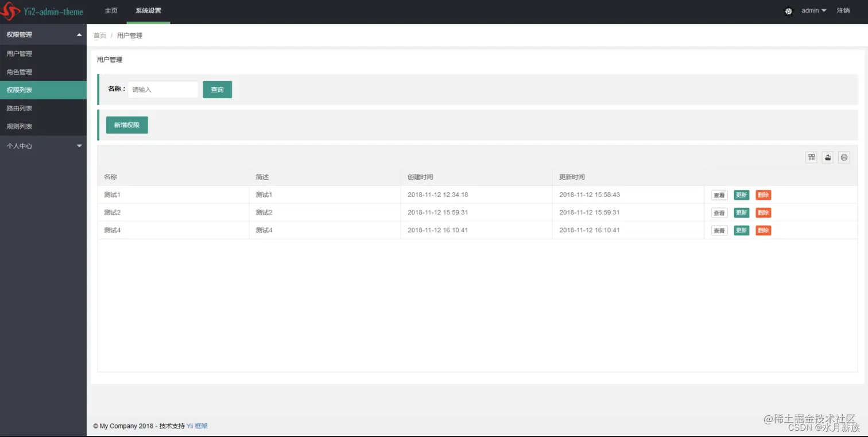The height and width of the screenshot is (437, 868).
Task: Click the 用户管理 breadcrumb text
Action: 130,36
